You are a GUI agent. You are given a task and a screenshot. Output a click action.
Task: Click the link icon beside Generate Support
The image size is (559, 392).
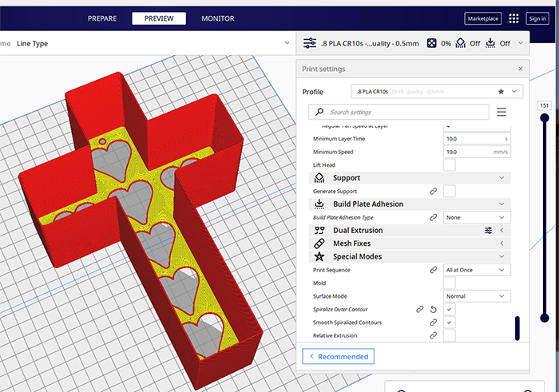tap(433, 192)
